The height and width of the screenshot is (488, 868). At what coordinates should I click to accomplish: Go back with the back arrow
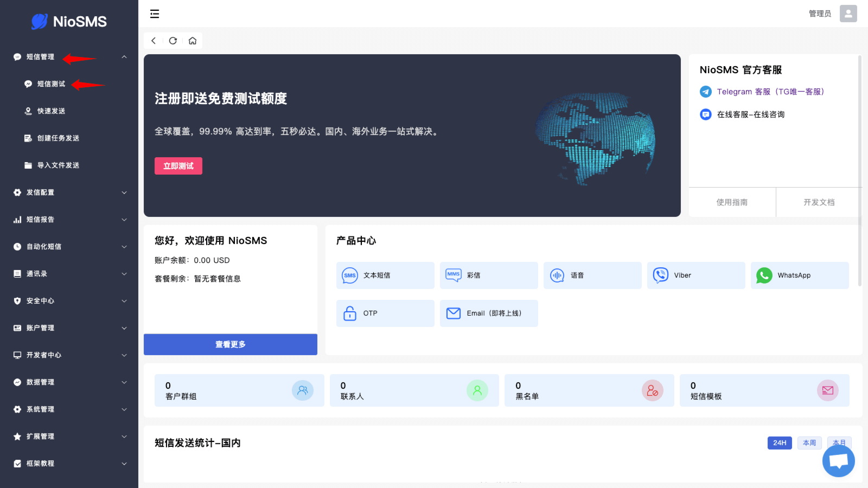coord(154,41)
